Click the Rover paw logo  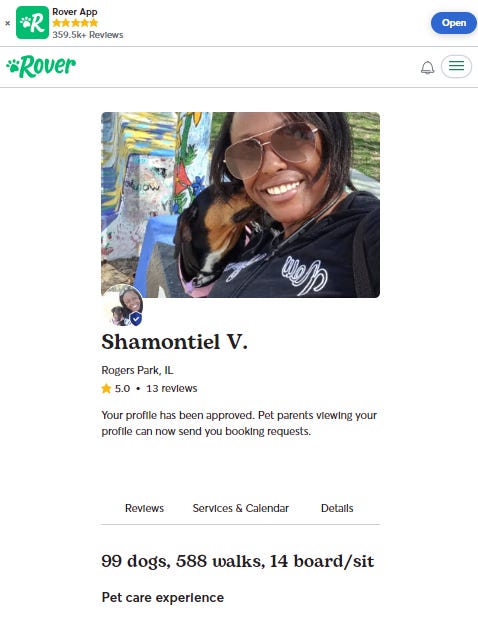click(41, 66)
